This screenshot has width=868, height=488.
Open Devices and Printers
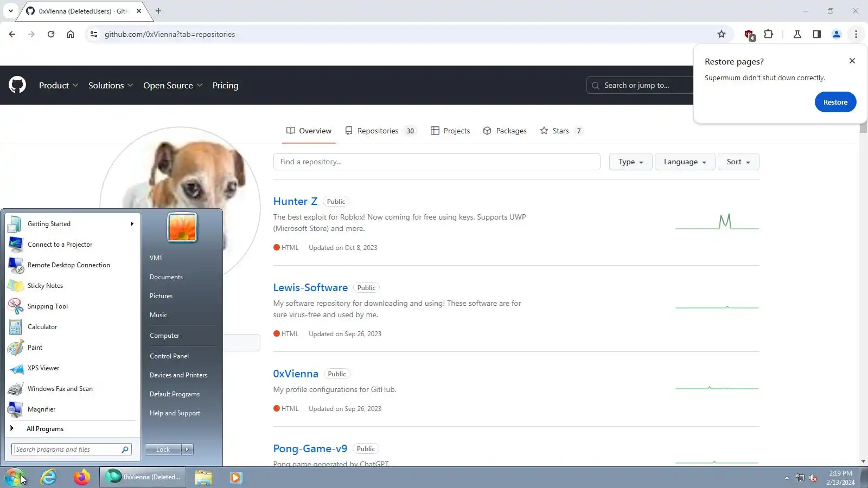click(178, 375)
